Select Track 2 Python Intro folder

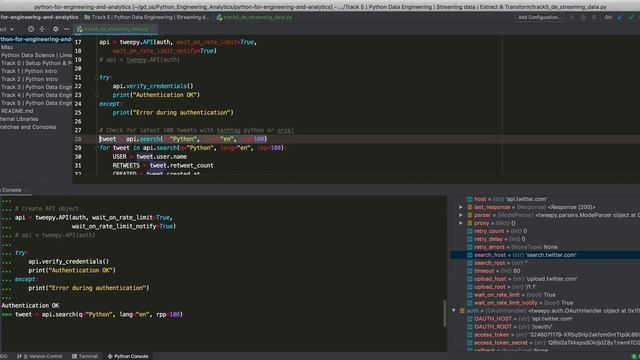click(x=29, y=79)
